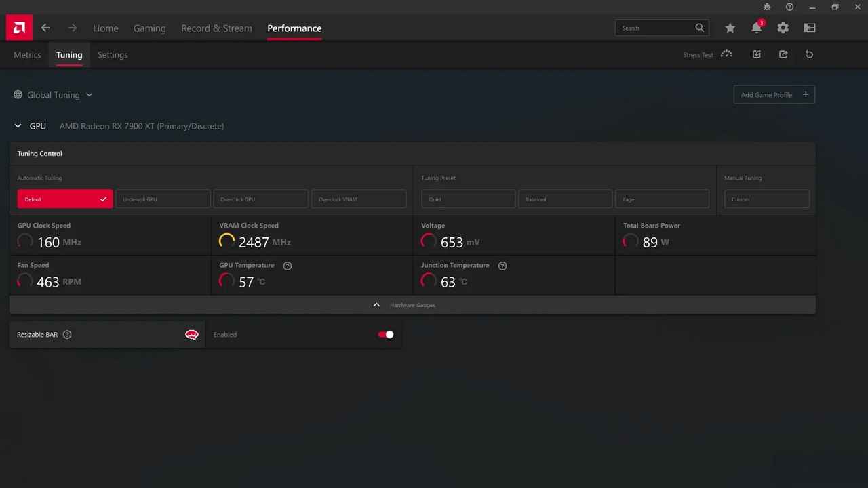This screenshot has width=868, height=488.
Task: Click the Search input field
Action: tap(654, 28)
